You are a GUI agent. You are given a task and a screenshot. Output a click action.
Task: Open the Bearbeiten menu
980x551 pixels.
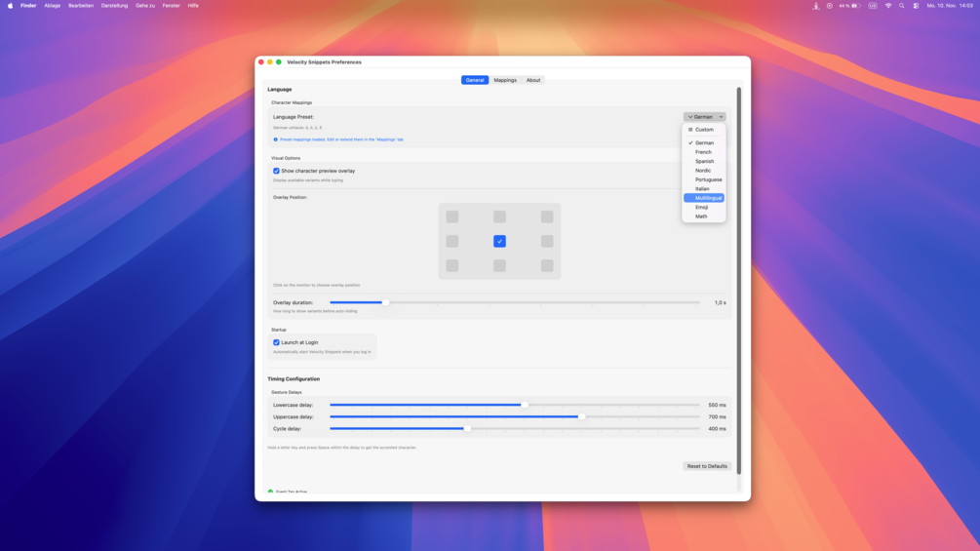click(81, 6)
